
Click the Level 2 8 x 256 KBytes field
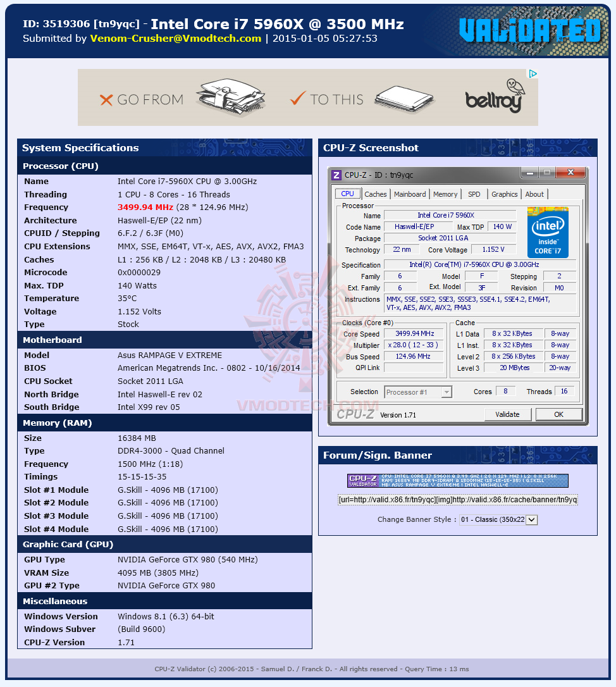click(514, 357)
